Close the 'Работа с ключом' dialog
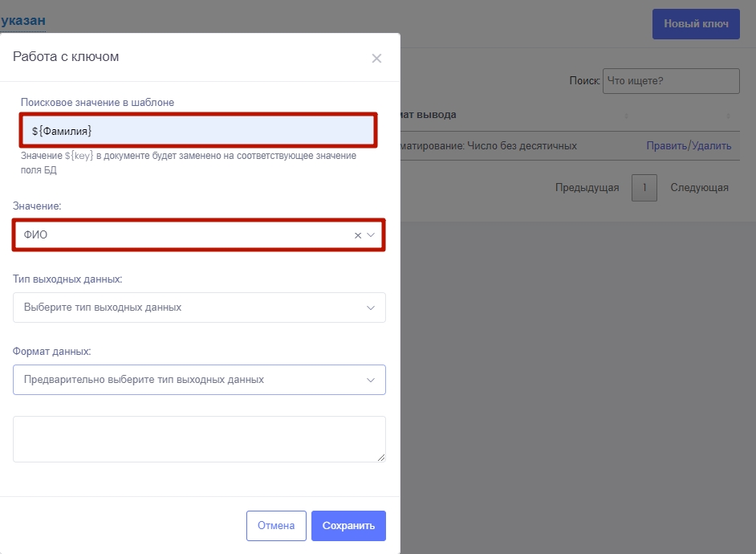The height and width of the screenshot is (554, 756). (x=376, y=58)
